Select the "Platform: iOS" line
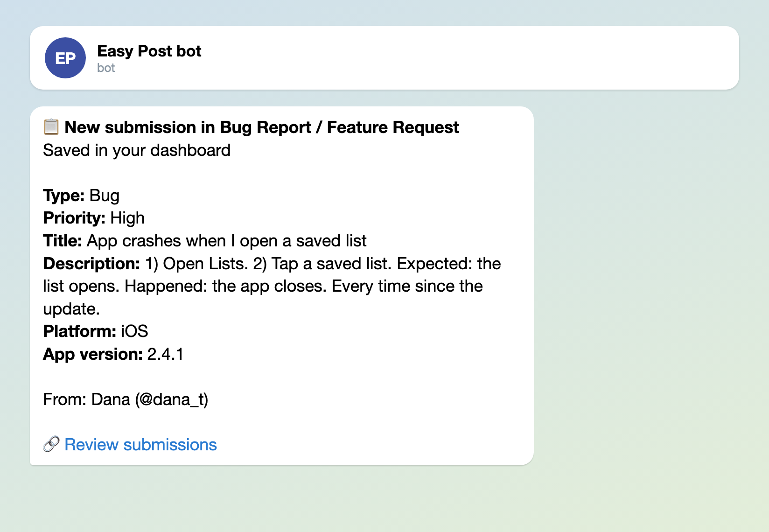The height and width of the screenshot is (532, 769). [96, 331]
